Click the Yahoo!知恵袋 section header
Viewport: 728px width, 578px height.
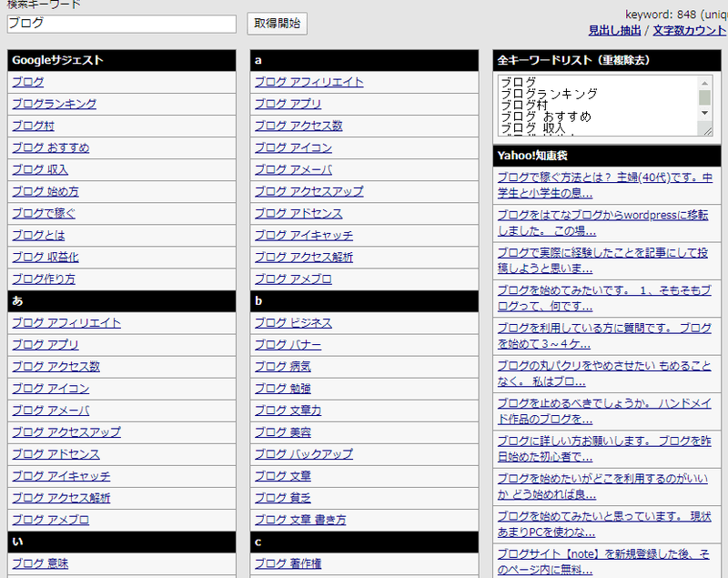(x=607, y=156)
